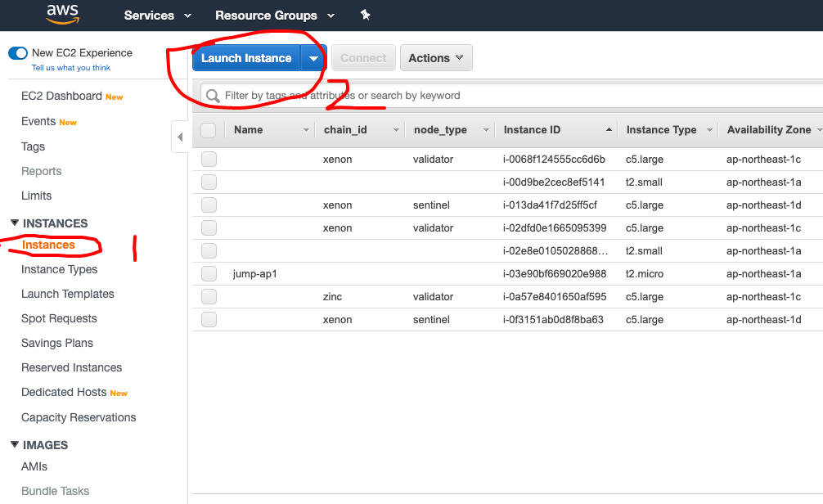The width and height of the screenshot is (823, 504).
Task: Click the jump-ap1 name cell
Action: (254, 274)
